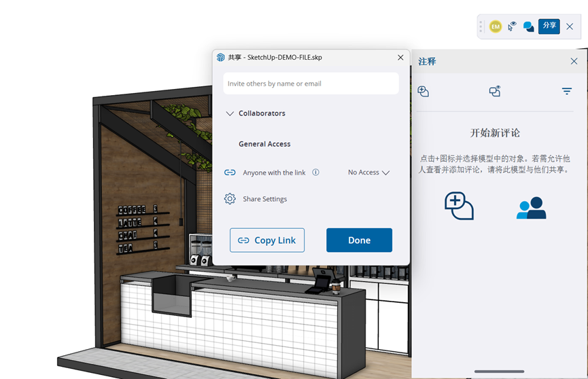Click the add new comment icon
Viewport: 588px width, 379px height.
(x=423, y=92)
